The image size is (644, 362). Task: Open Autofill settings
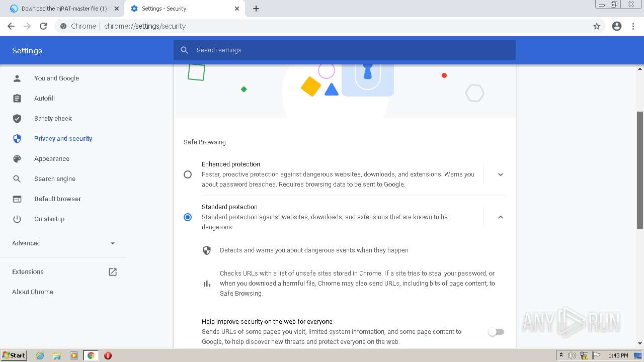[x=44, y=98]
